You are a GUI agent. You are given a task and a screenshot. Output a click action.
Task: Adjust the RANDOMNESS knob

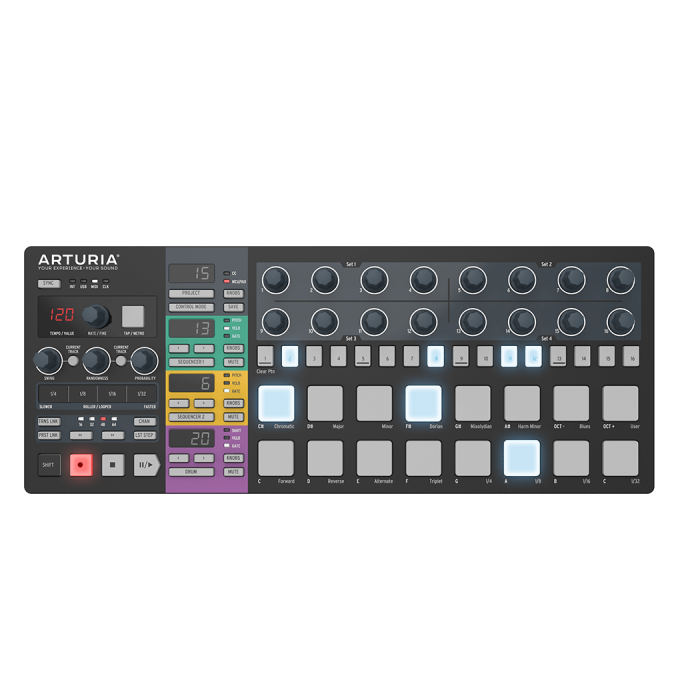(x=96, y=360)
